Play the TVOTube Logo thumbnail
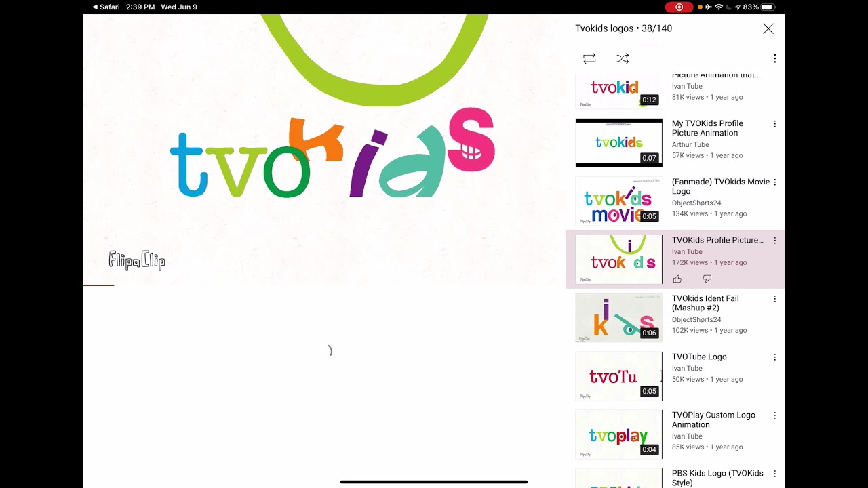868x488 pixels. click(x=618, y=376)
